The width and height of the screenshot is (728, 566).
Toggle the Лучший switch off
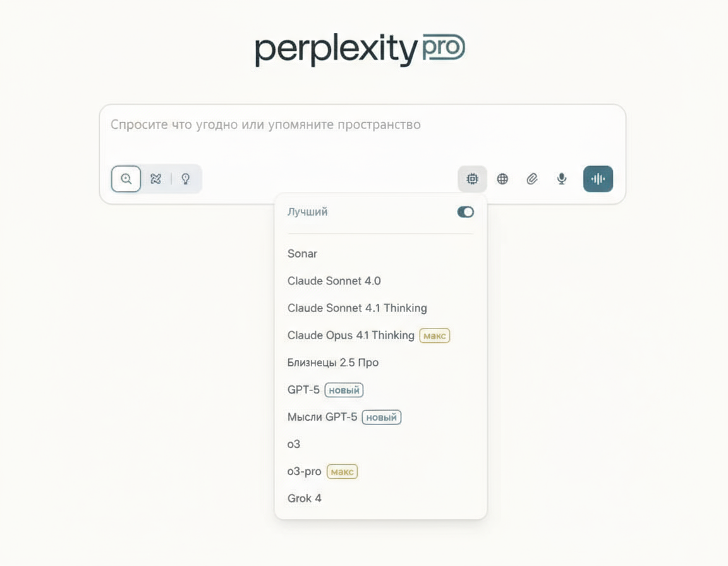click(466, 212)
